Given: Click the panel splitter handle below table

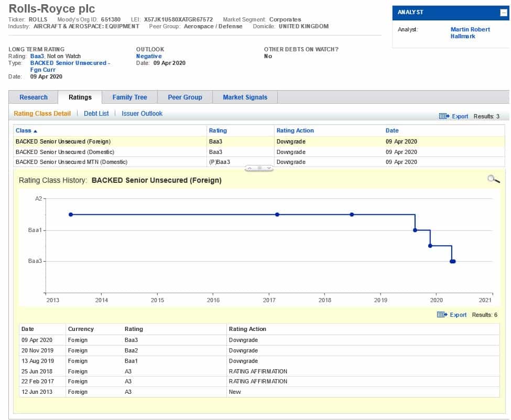Looking at the screenshot, I should [x=259, y=168].
